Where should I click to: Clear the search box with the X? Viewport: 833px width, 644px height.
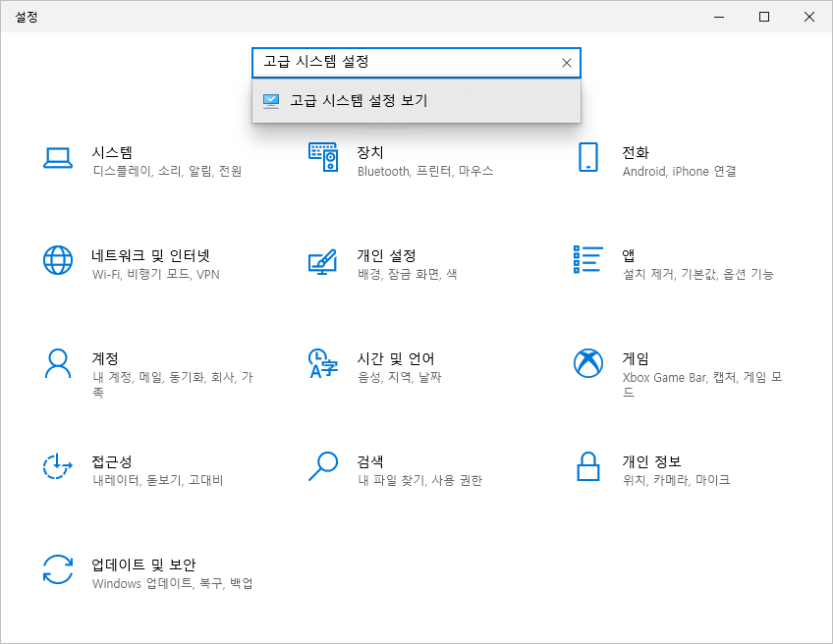[567, 63]
